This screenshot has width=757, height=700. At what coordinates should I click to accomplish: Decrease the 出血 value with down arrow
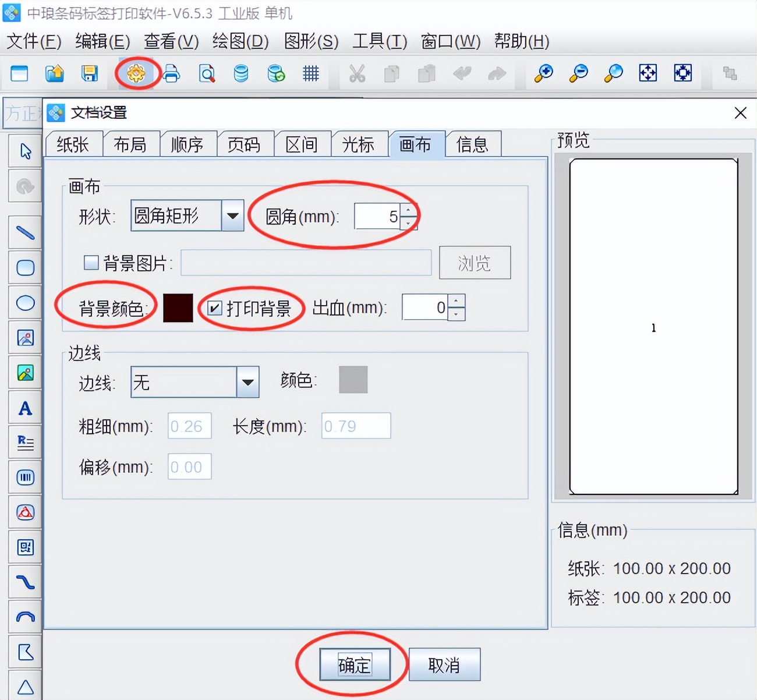pyautogui.click(x=457, y=314)
